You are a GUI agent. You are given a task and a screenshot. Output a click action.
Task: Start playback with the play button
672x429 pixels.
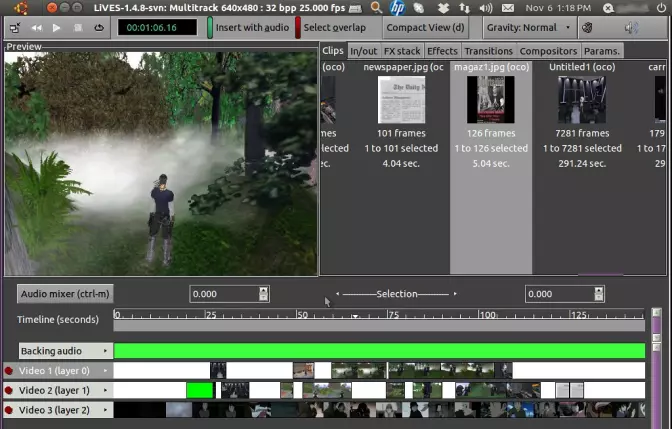(x=56, y=28)
